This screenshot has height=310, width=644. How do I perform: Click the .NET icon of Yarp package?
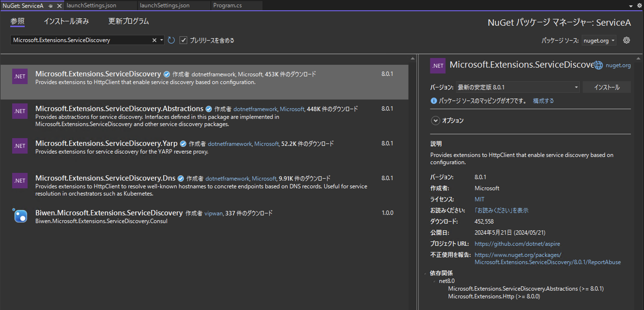click(x=20, y=146)
